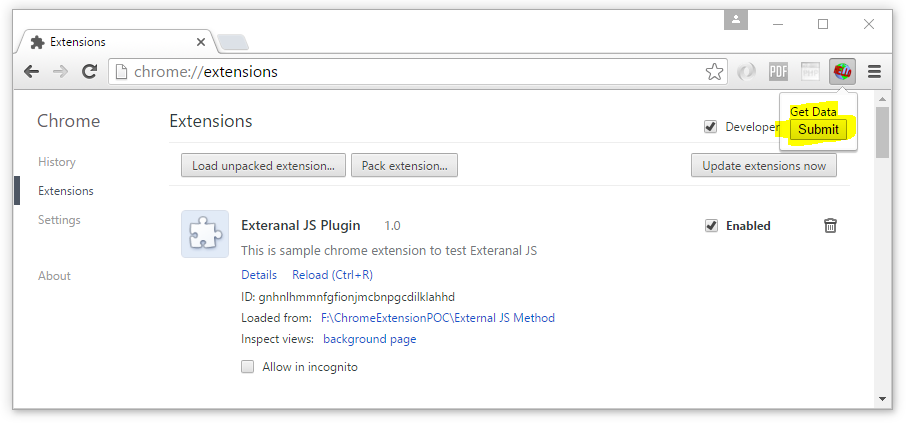Click the Submit button in popup

pyautogui.click(x=818, y=129)
